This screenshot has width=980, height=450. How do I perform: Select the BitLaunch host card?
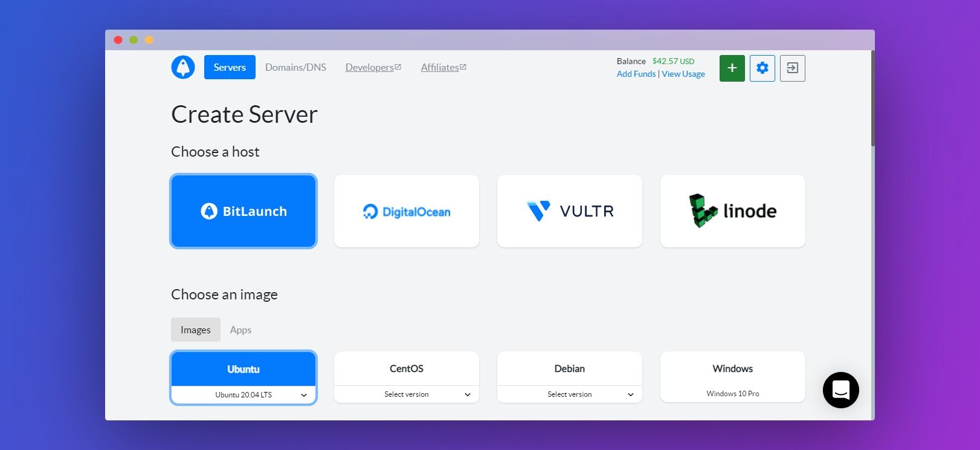pyautogui.click(x=243, y=211)
